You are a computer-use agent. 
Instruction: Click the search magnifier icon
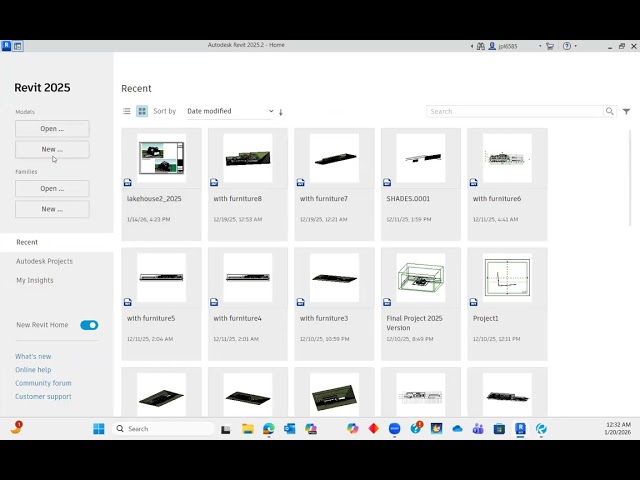click(x=610, y=112)
